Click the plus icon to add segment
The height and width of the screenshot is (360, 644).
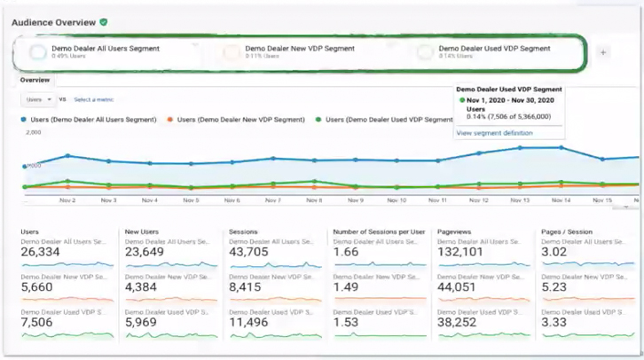(603, 52)
